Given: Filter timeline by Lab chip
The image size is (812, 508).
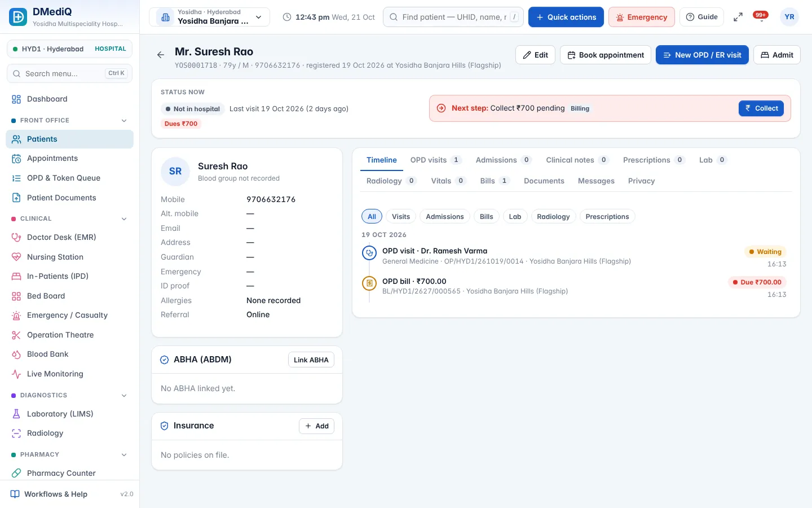Looking at the screenshot, I should (x=515, y=217).
